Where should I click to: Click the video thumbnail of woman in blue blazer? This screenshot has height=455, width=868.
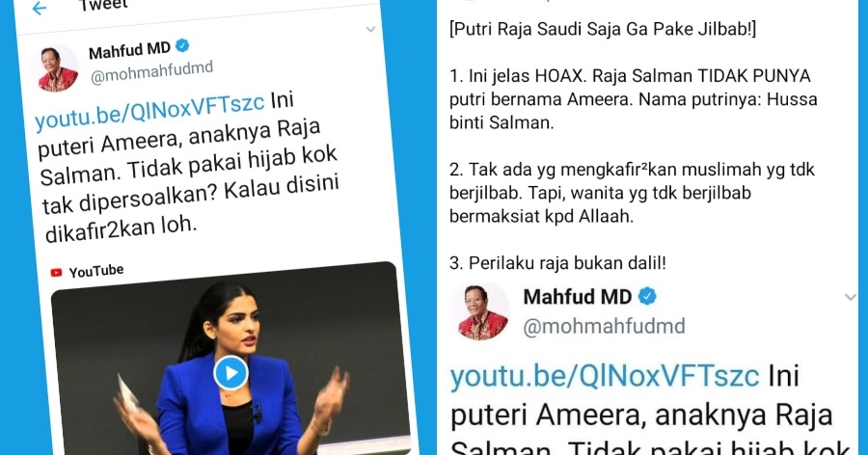click(231, 360)
